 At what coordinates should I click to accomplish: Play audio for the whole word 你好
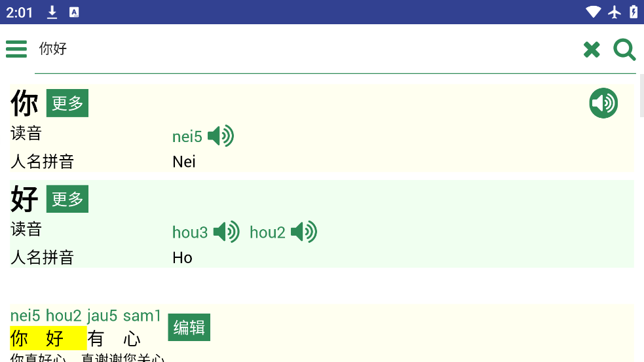pyautogui.click(x=603, y=103)
